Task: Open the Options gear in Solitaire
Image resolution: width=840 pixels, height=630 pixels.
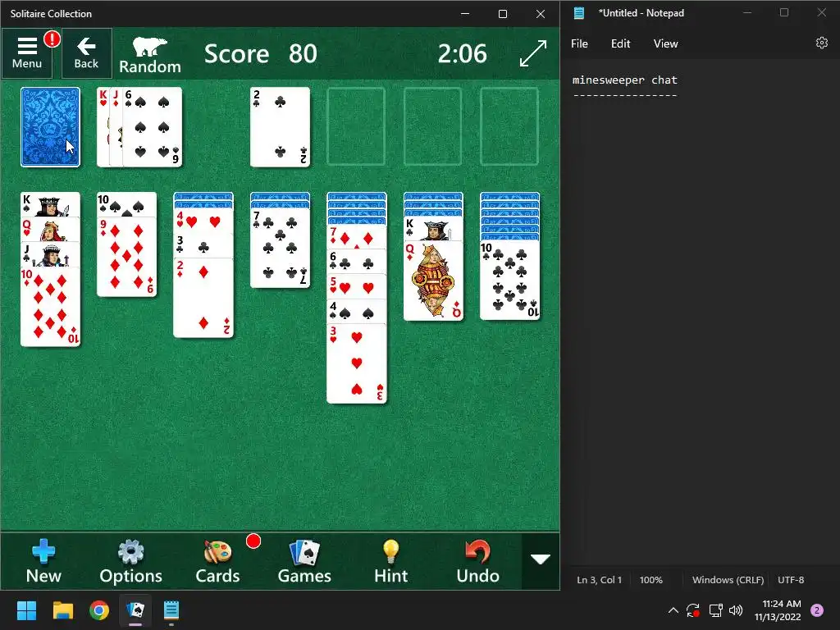Action: pos(130,561)
